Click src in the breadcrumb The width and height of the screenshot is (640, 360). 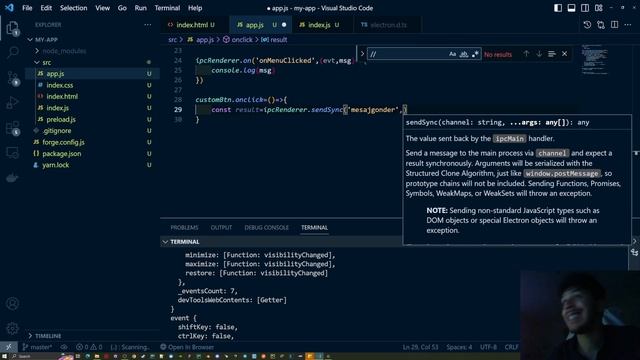tap(173, 40)
